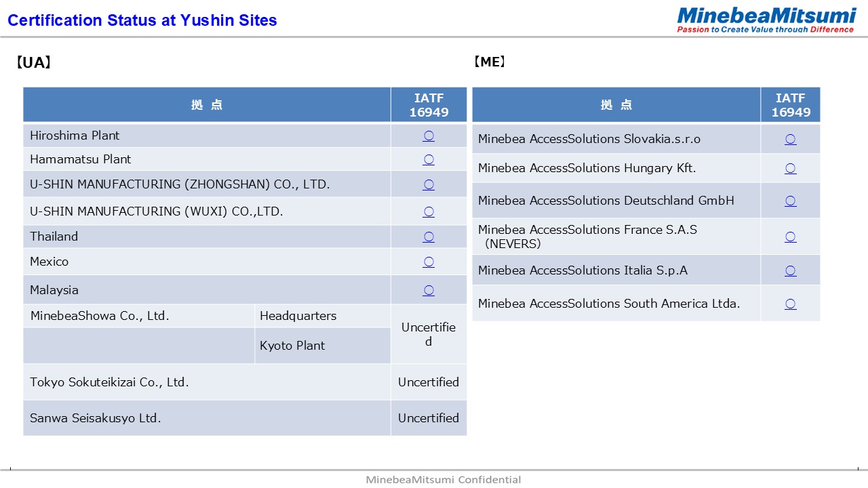Follow the WUXI site IATF circle link
Screen dimensions: 868x488
(x=429, y=211)
